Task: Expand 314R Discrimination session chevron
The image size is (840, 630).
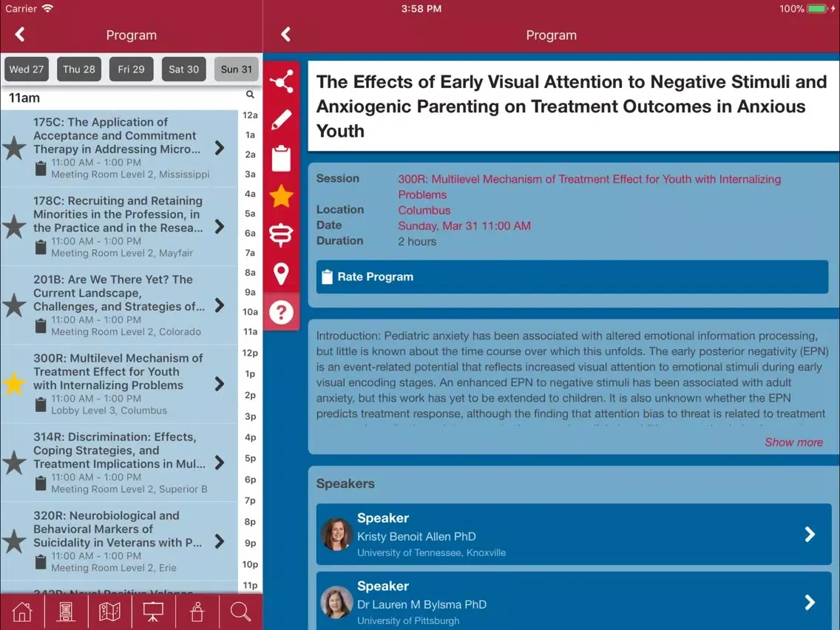Action: coord(220,463)
